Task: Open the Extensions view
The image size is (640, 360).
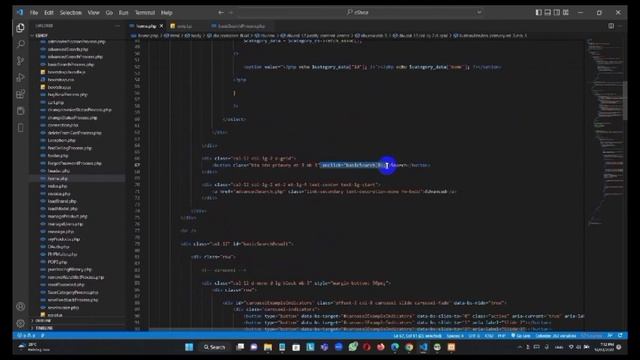Action: [20, 94]
